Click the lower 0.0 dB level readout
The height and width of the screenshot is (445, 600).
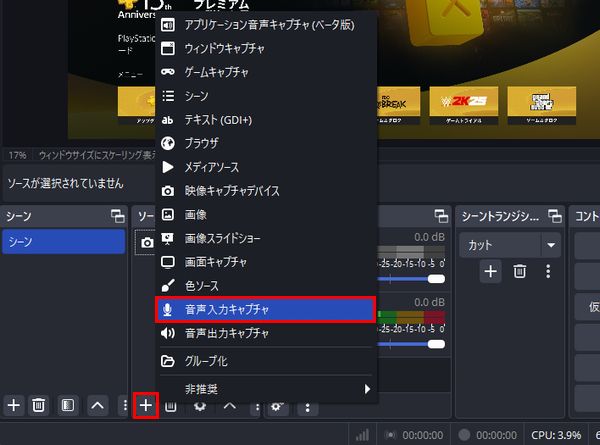[x=429, y=302]
